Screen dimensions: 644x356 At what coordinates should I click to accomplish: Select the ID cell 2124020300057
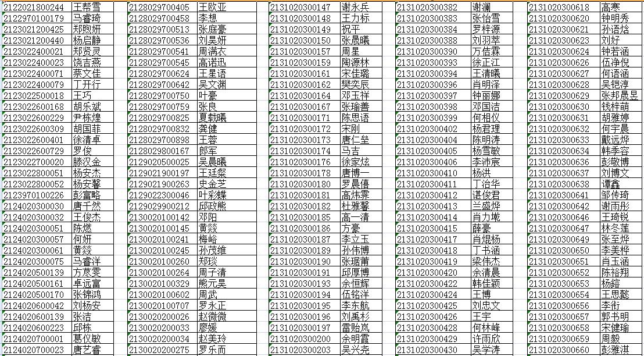tap(37, 240)
